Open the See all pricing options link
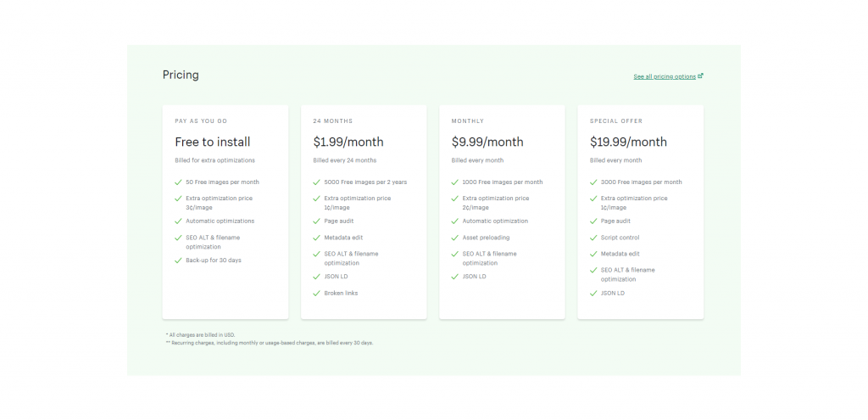 click(665, 76)
